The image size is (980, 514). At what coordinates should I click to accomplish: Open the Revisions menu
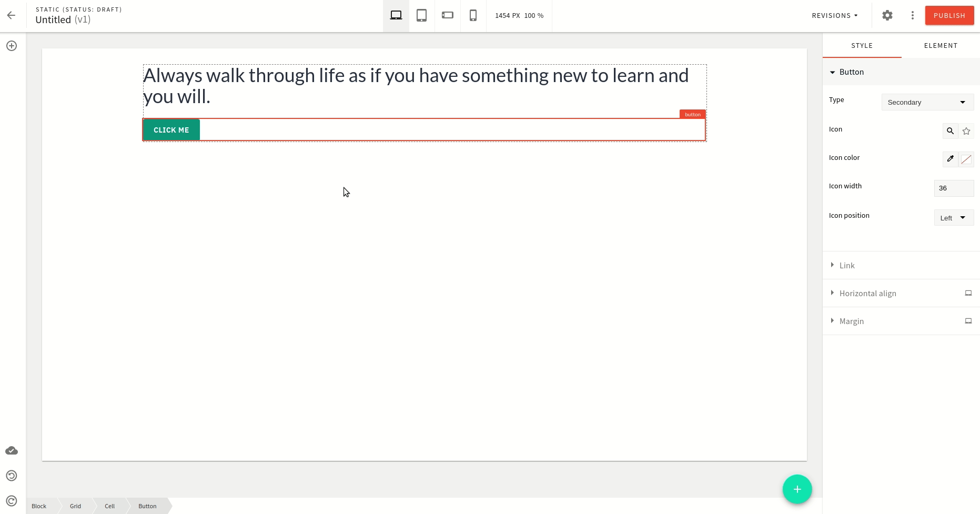834,15
